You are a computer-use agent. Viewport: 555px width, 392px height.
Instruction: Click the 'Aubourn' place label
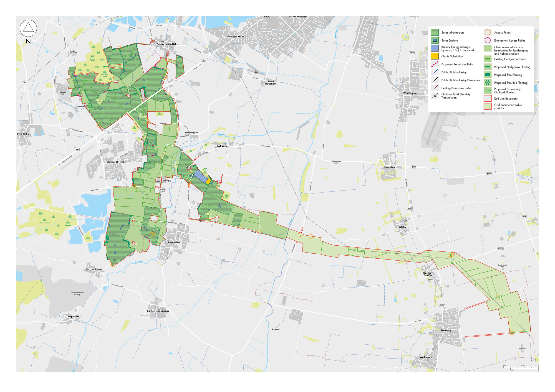click(222, 146)
